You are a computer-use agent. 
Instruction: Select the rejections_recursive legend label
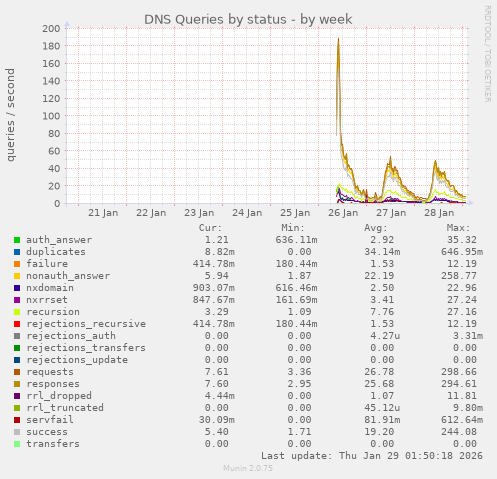[x=86, y=324]
